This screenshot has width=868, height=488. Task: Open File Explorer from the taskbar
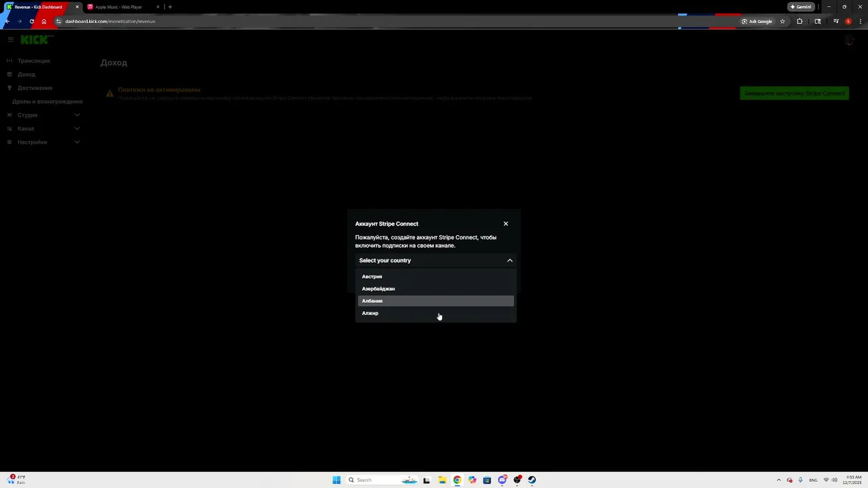(442, 480)
